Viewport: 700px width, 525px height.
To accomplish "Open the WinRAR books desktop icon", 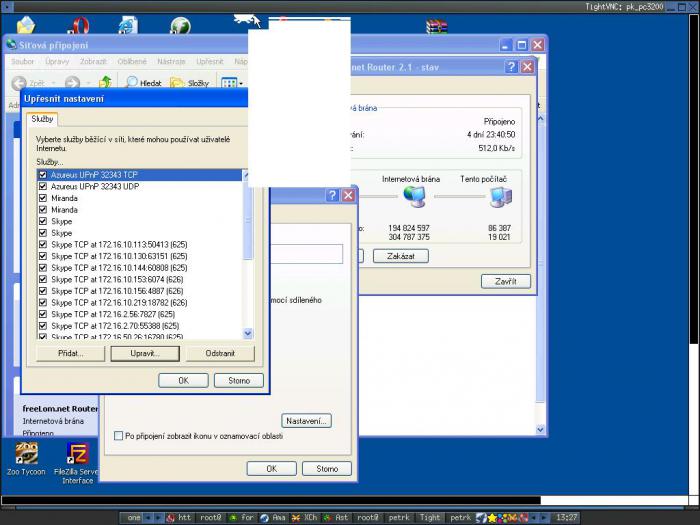I will 436,27.
